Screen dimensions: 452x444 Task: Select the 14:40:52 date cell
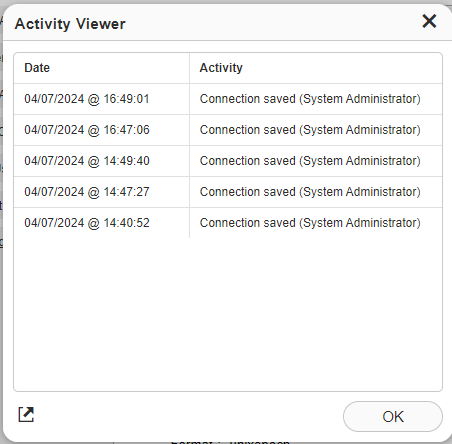pos(102,223)
